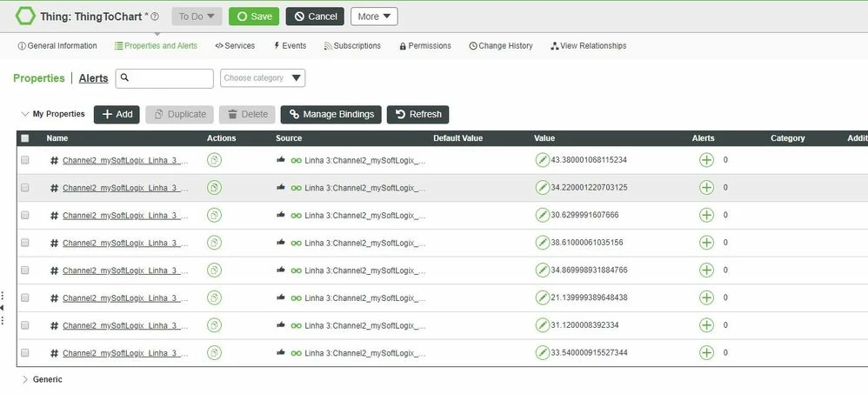Viewport: 868px width, 394px height.
Task: Add an alert for the 30.6299991607666 row
Action: click(x=706, y=215)
